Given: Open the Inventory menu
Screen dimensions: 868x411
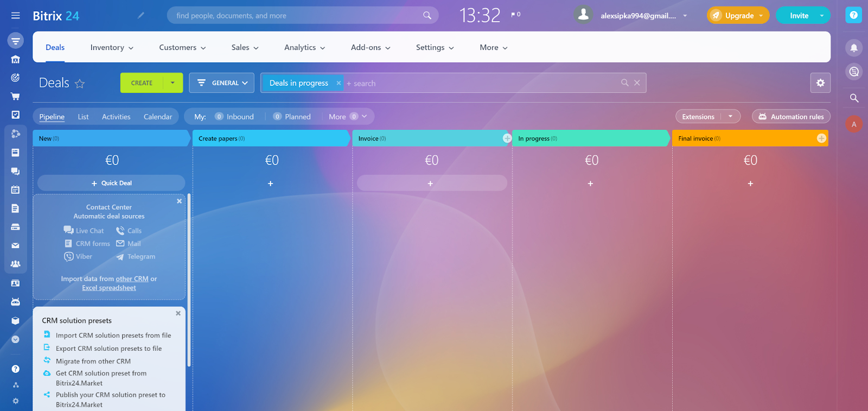Looking at the screenshot, I should pyautogui.click(x=111, y=48).
